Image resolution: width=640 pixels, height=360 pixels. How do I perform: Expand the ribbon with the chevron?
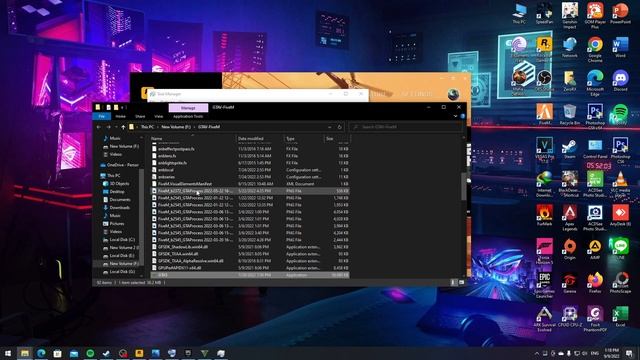click(456, 116)
